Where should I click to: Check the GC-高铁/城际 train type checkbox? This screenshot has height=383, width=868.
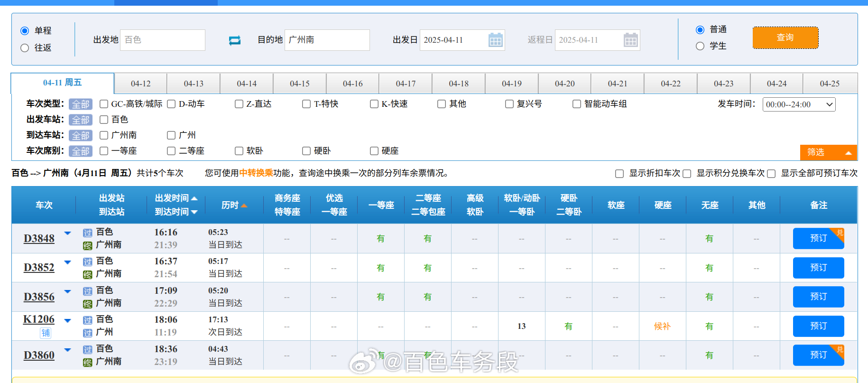click(x=104, y=104)
